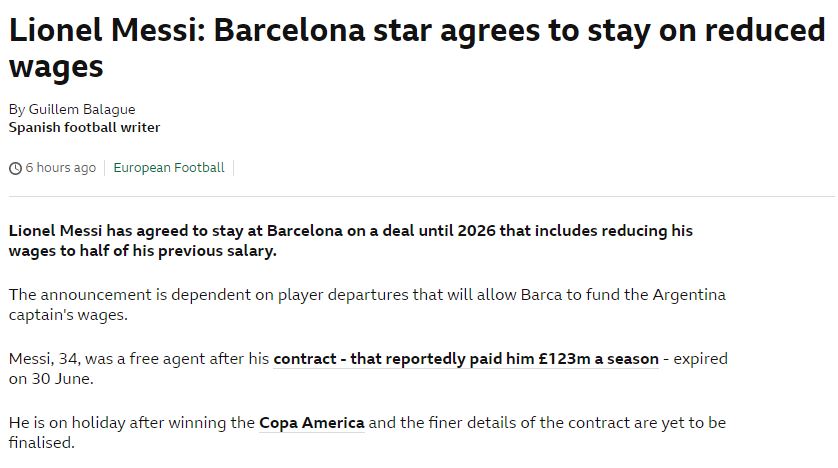Click the word 'By' before the author name
This screenshot has width=838, height=468.
17,109
